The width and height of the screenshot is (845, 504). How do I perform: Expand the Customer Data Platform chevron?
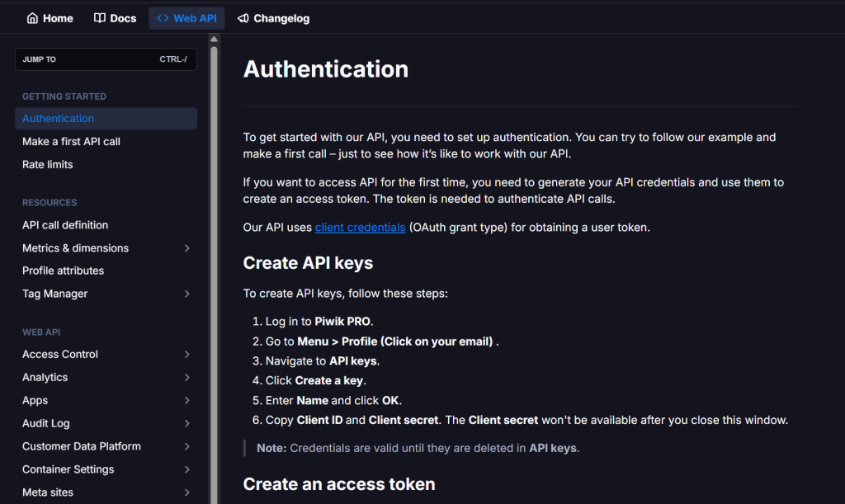pyautogui.click(x=187, y=446)
